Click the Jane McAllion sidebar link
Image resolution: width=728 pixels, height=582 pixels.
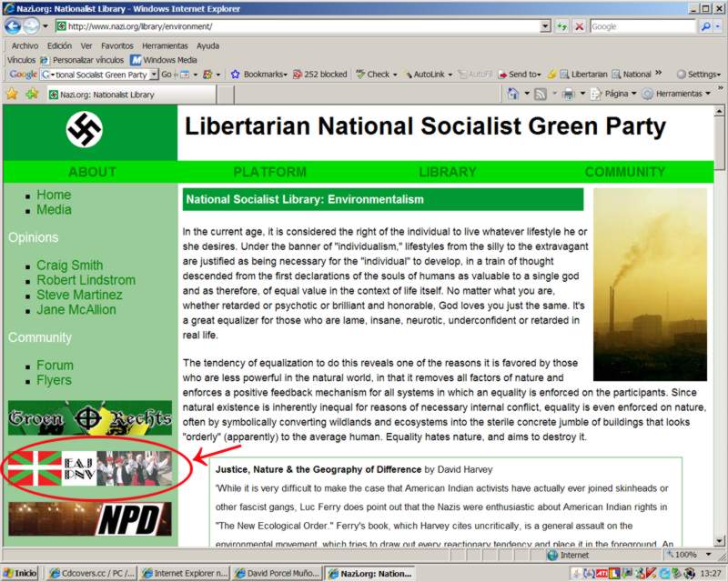(x=76, y=310)
